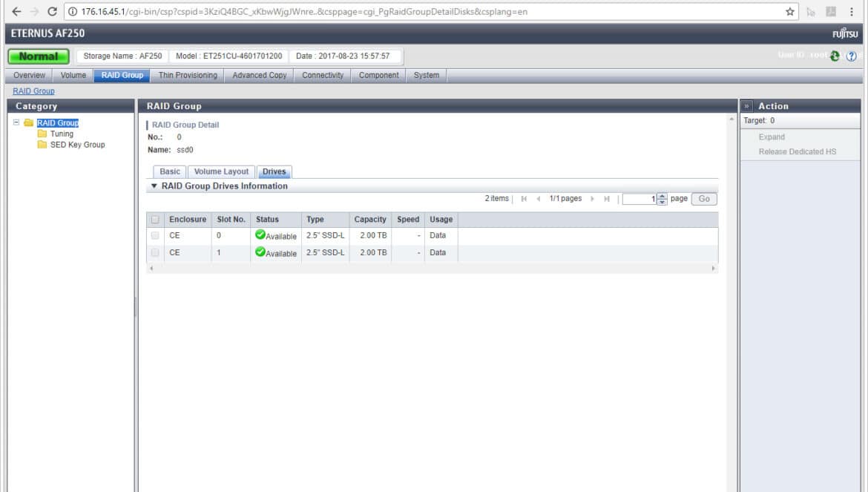Select SED Key Group in Category tree
This screenshot has width=868, height=492.
(77, 145)
